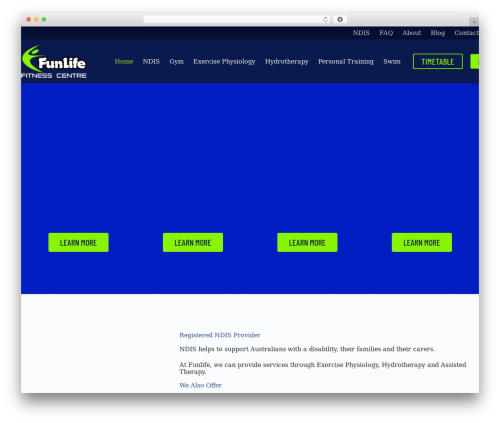Open the Contact link in the top bar

(466, 33)
